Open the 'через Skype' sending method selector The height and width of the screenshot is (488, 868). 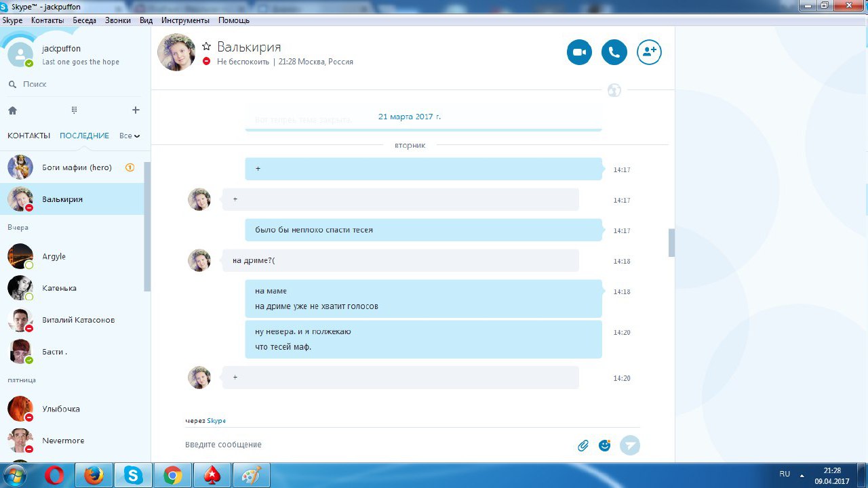coord(205,421)
